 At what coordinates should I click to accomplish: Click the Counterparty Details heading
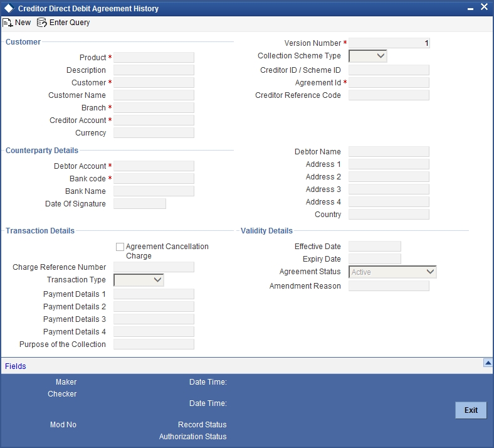(42, 151)
